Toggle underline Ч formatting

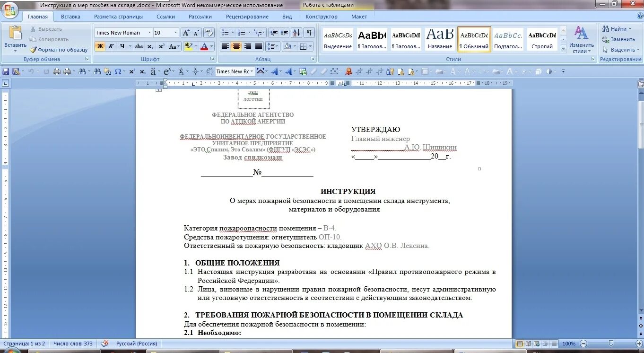coord(122,46)
